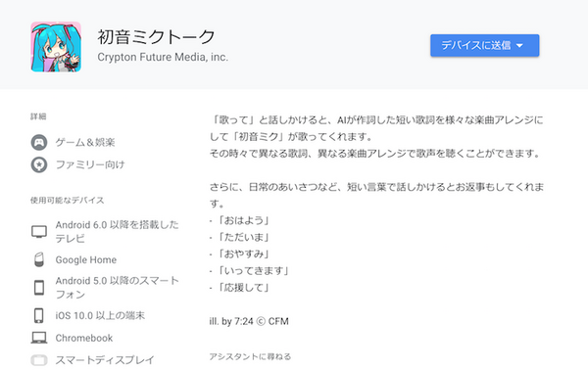Click the ill. by 7:24 © CFM credit

coord(249,321)
